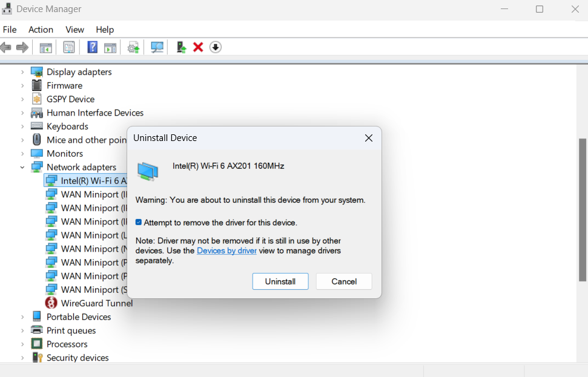Click the Processors label

67,344
